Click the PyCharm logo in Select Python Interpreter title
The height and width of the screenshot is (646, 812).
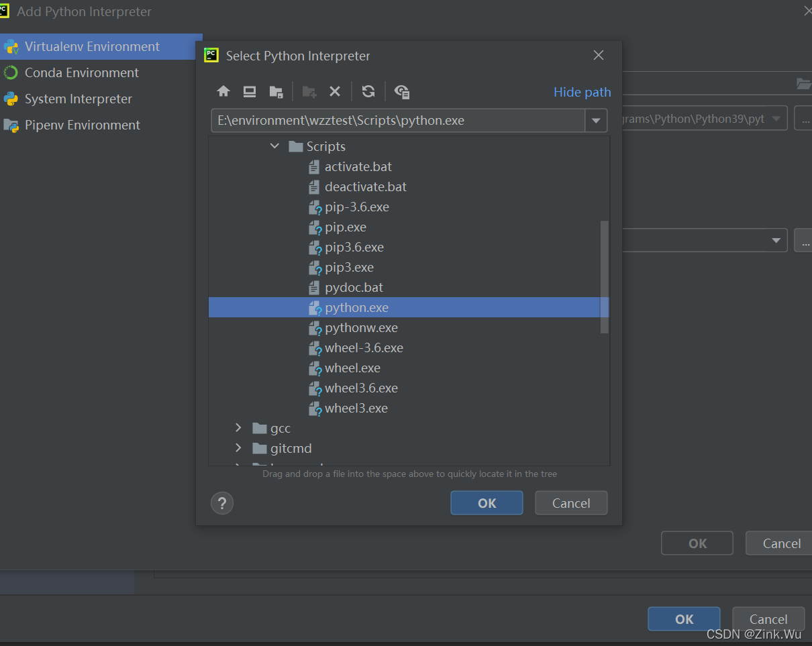tap(211, 55)
